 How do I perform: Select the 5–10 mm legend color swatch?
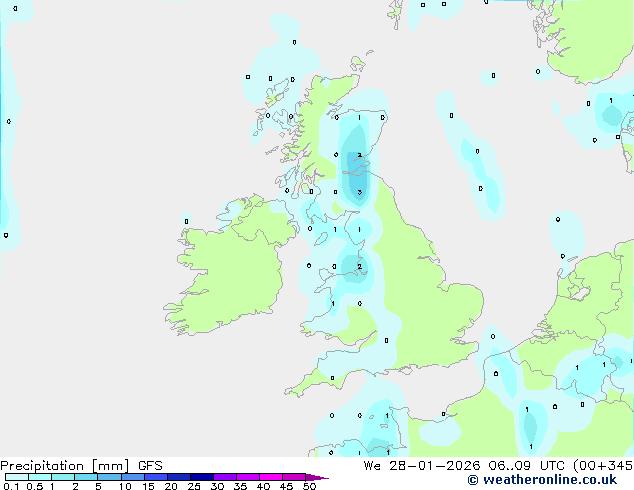[x=109, y=477]
